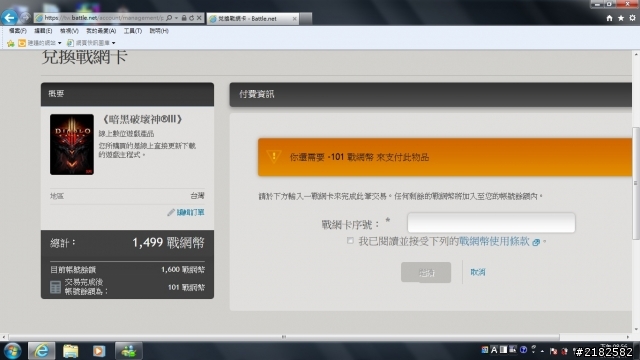
Task: Click the vertical scrollbar thumb
Action: tap(636, 184)
